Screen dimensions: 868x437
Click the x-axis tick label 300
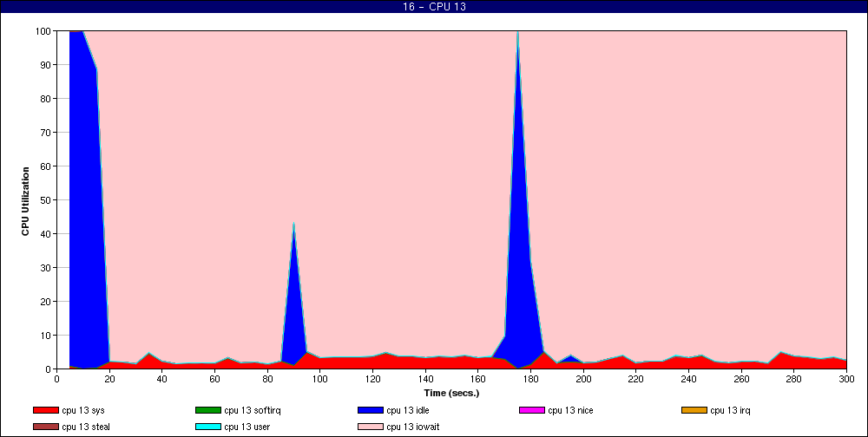tap(846, 379)
